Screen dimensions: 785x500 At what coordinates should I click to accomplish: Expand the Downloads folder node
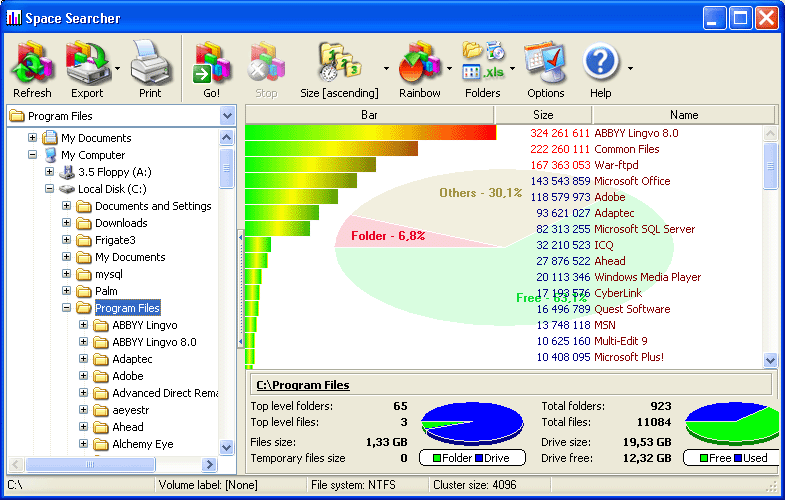tap(67, 222)
